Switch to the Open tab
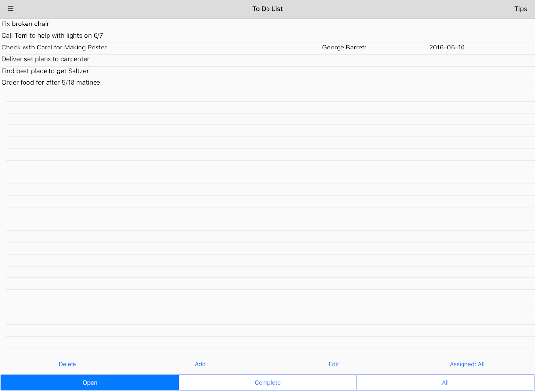 (90, 383)
